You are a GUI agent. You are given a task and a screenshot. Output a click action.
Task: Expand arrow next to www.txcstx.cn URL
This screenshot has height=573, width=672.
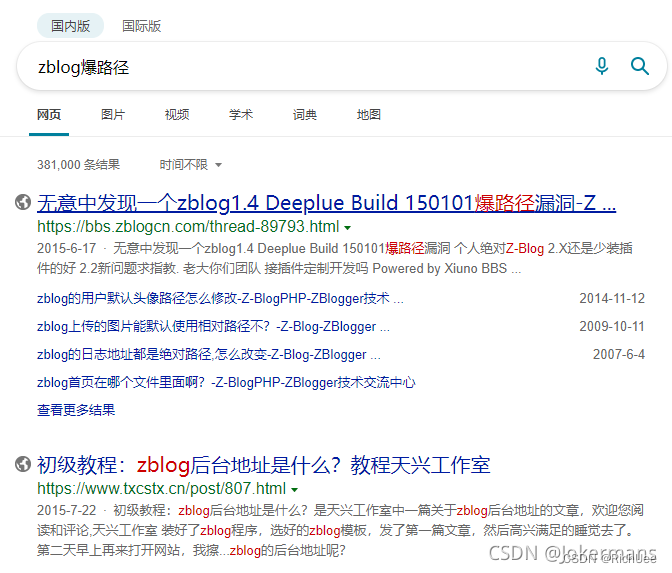294,489
